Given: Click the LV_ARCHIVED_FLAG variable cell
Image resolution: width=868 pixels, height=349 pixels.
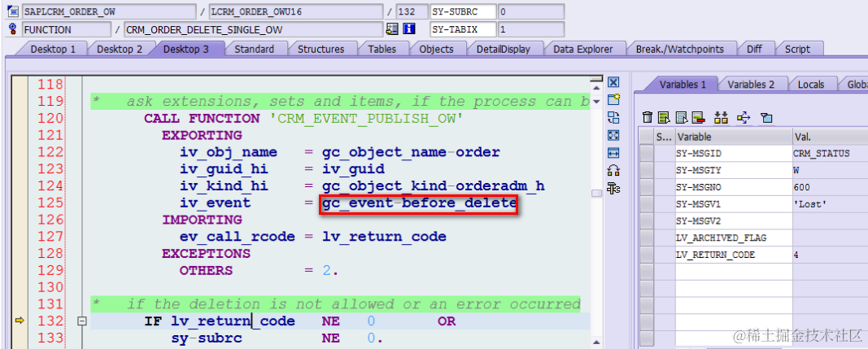Looking at the screenshot, I should click(x=734, y=238).
